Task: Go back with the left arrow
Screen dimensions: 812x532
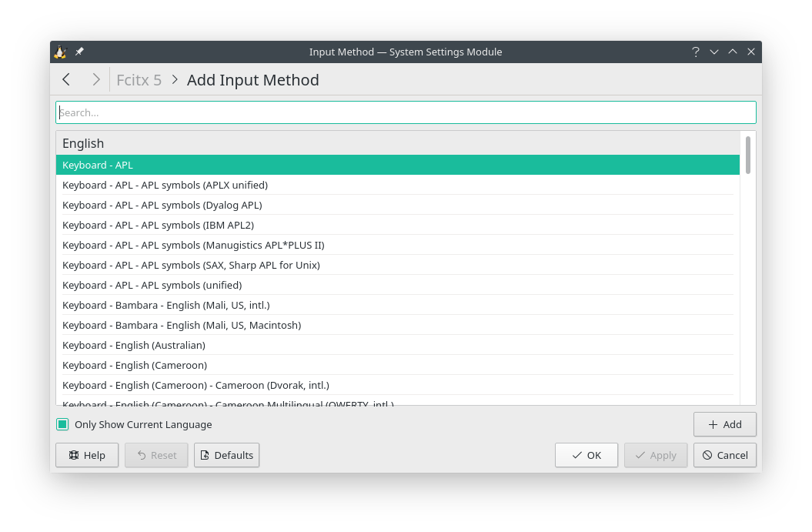Action: pos(65,80)
